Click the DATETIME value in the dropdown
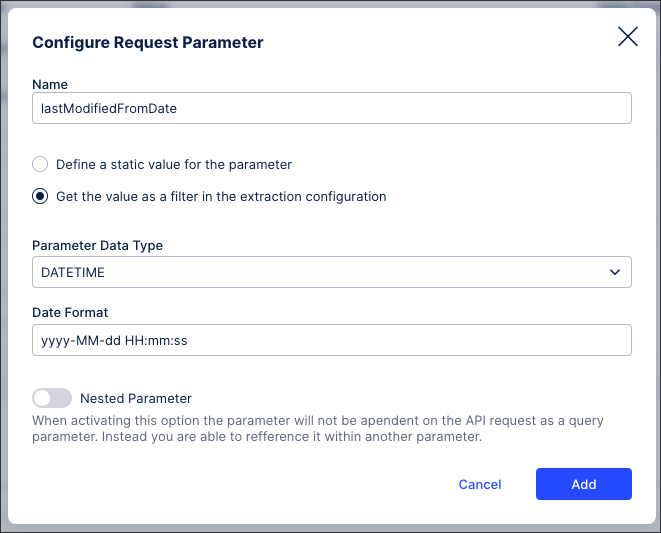Image resolution: width=661 pixels, height=533 pixels. [x=73, y=272]
